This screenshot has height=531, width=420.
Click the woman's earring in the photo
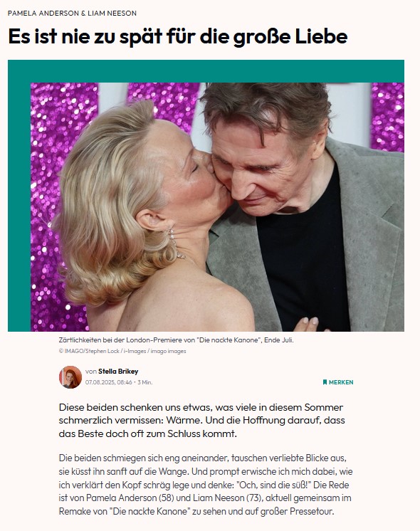pyautogui.click(x=177, y=245)
